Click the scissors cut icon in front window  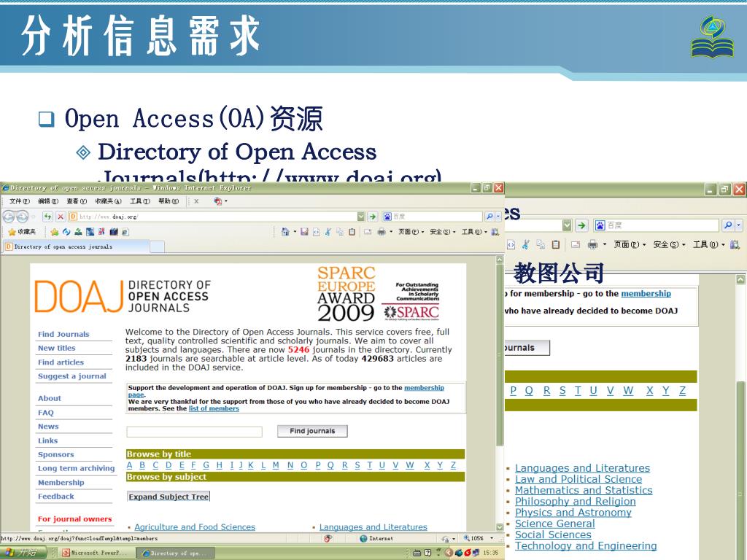(328, 232)
